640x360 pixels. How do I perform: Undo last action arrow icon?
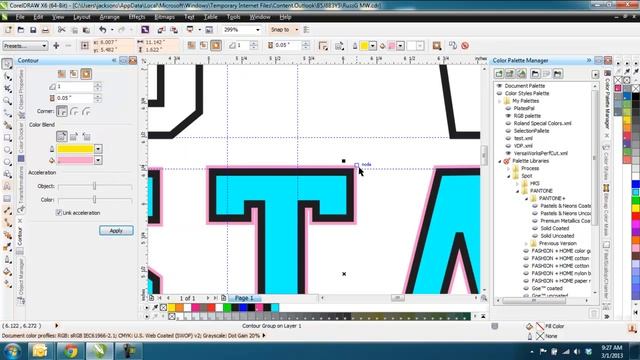pyautogui.click(x=102, y=30)
